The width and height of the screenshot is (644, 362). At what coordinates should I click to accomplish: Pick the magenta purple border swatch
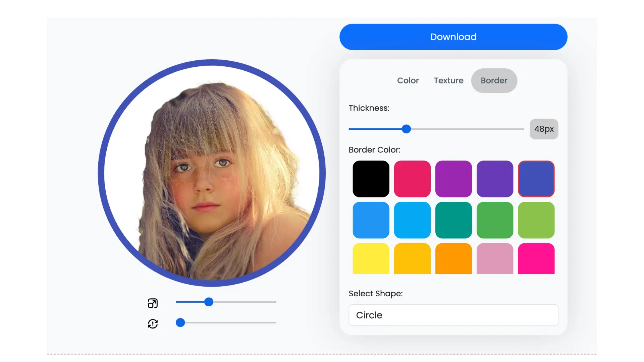tap(453, 179)
